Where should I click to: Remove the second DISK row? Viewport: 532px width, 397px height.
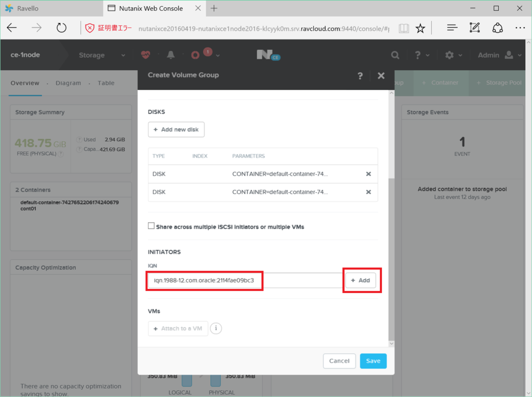(x=368, y=192)
